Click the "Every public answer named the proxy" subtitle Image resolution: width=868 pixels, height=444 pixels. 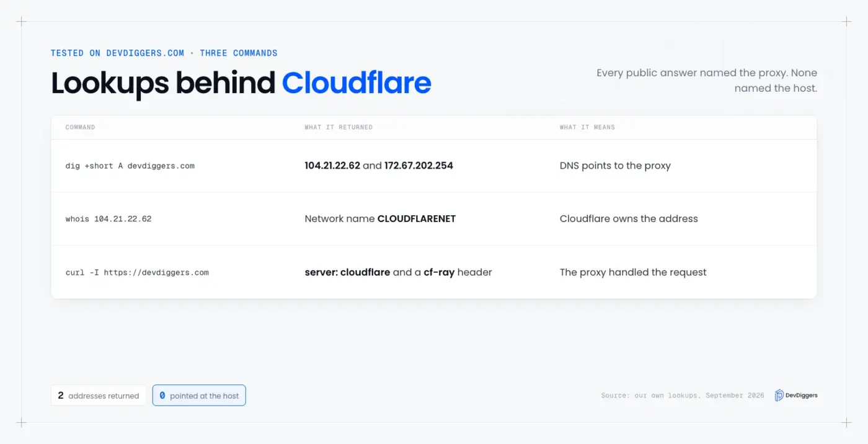point(707,81)
